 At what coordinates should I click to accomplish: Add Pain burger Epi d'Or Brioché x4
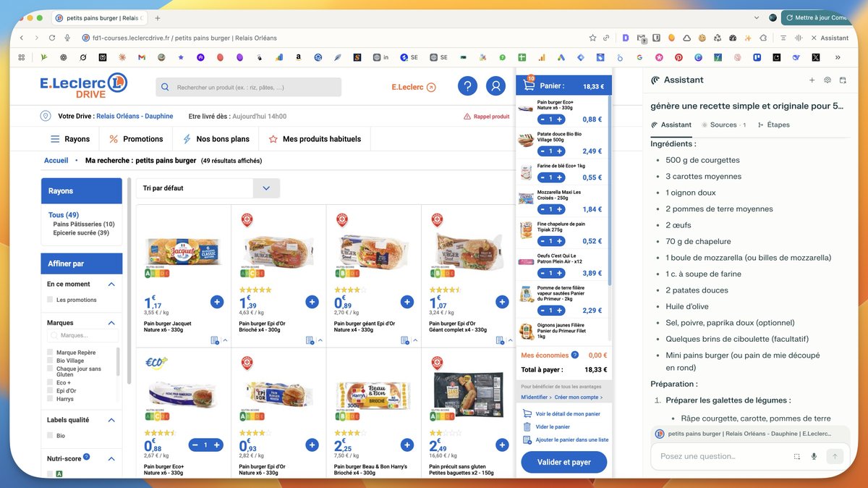[312, 302]
